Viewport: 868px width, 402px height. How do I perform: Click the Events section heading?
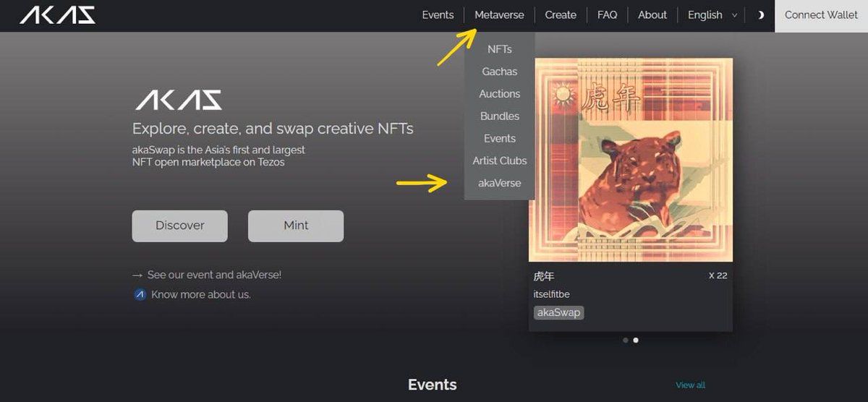(x=433, y=385)
